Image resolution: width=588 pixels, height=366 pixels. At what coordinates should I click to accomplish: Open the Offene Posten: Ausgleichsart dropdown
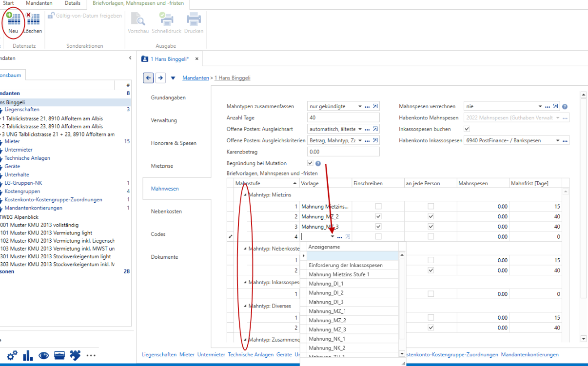click(x=360, y=129)
